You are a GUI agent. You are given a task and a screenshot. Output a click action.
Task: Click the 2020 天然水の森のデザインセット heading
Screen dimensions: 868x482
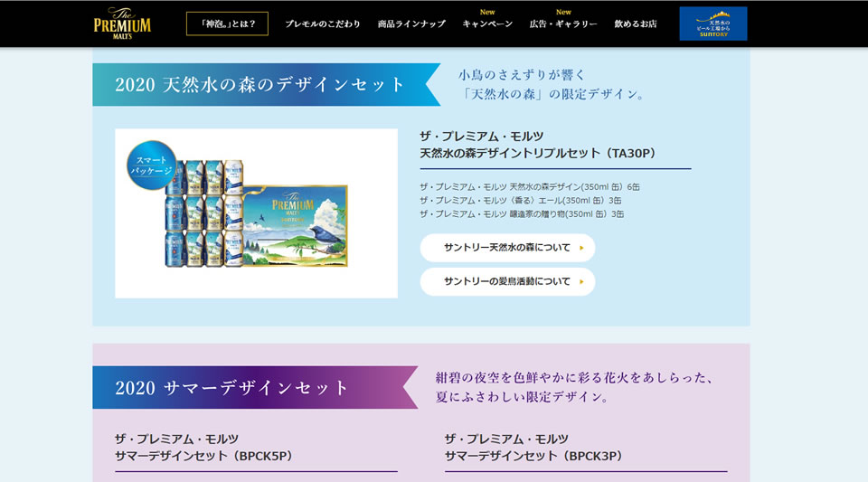[259, 85]
